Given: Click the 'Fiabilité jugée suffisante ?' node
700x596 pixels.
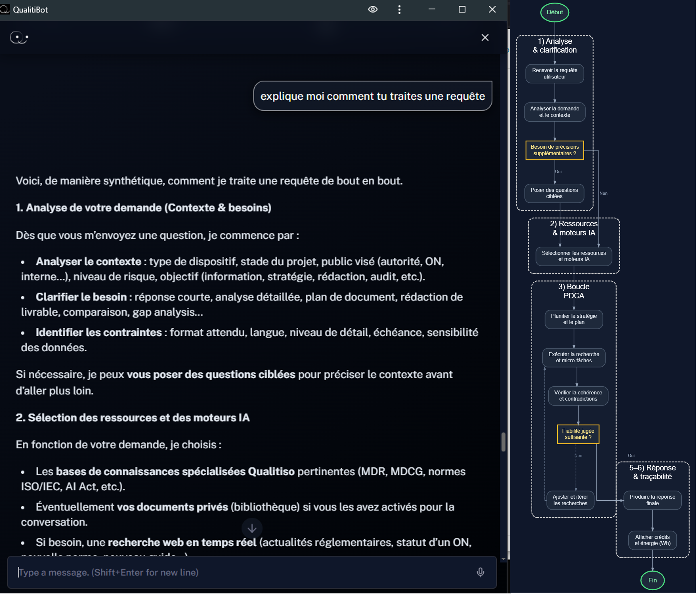Looking at the screenshot, I should [x=578, y=434].
